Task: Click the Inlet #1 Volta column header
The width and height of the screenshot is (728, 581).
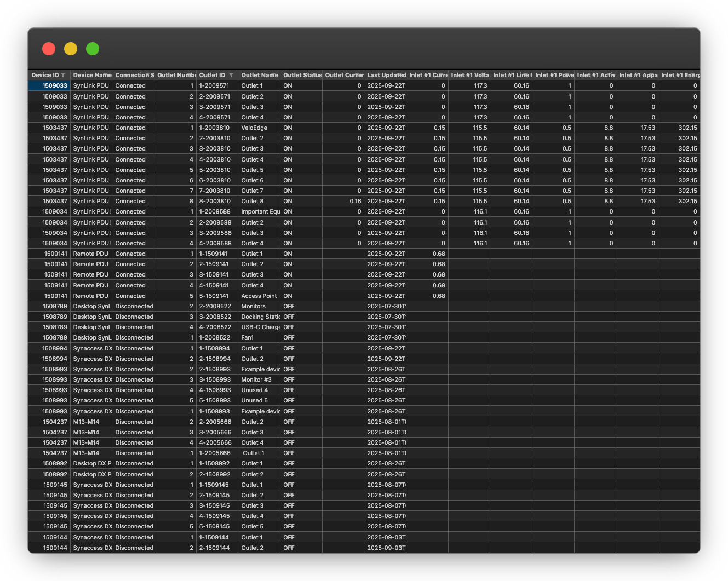Action: click(x=469, y=75)
